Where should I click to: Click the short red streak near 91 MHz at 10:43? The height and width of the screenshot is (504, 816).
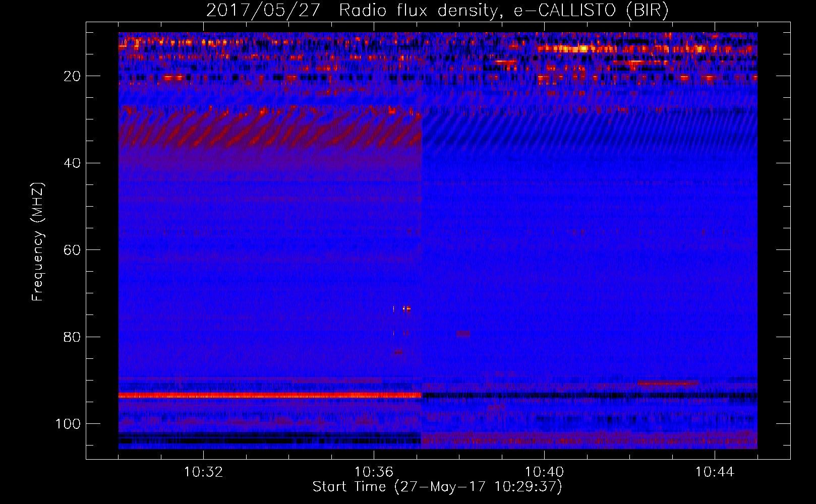click(668, 383)
